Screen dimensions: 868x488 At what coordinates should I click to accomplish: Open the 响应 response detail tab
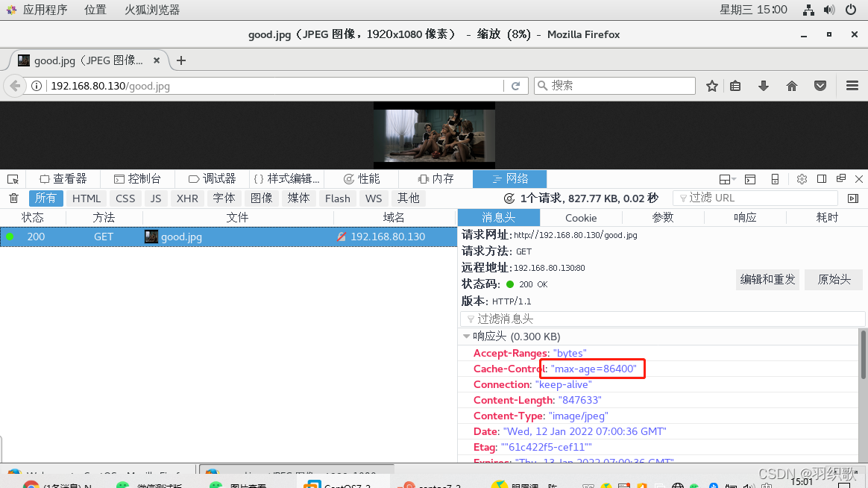[745, 218]
